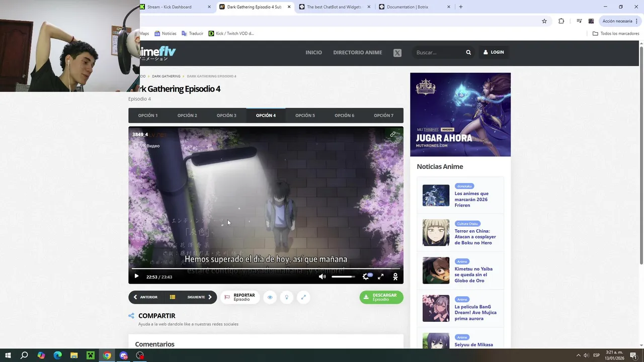
Task: Open Windows Start menu
Action: click(x=8, y=355)
